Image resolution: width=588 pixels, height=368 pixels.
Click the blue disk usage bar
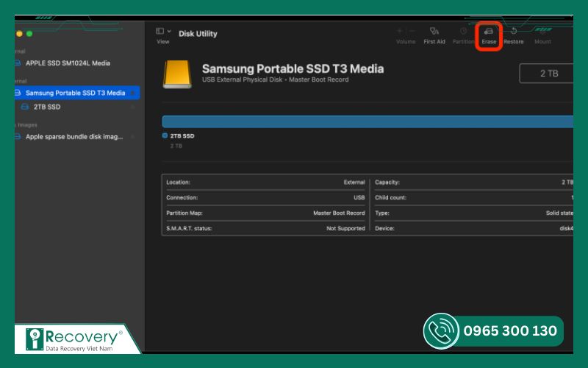(367, 121)
